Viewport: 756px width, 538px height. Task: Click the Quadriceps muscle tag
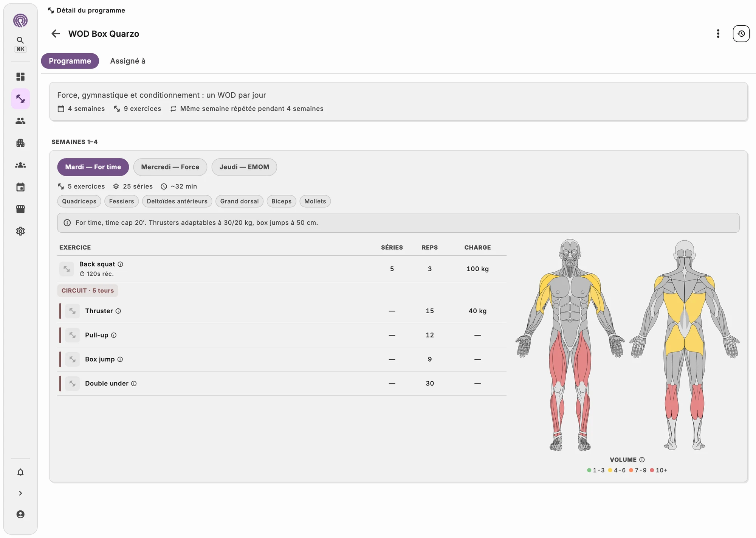coord(79,201)
